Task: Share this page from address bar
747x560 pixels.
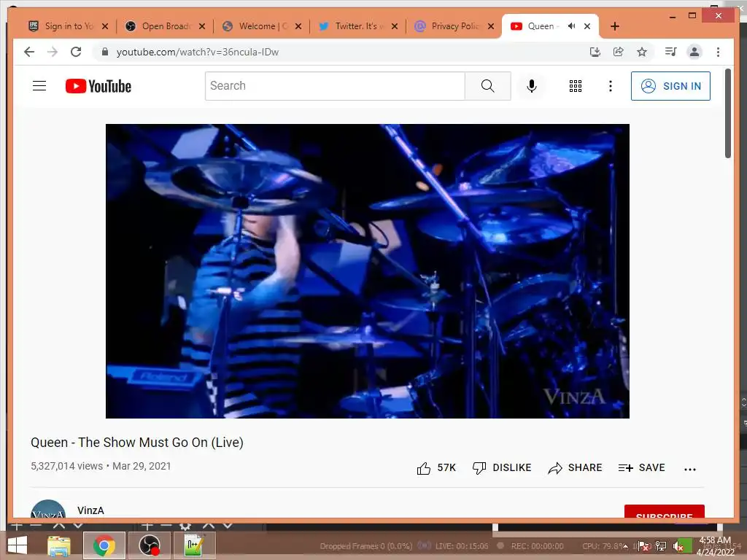Action: click(x=619, y=52)
